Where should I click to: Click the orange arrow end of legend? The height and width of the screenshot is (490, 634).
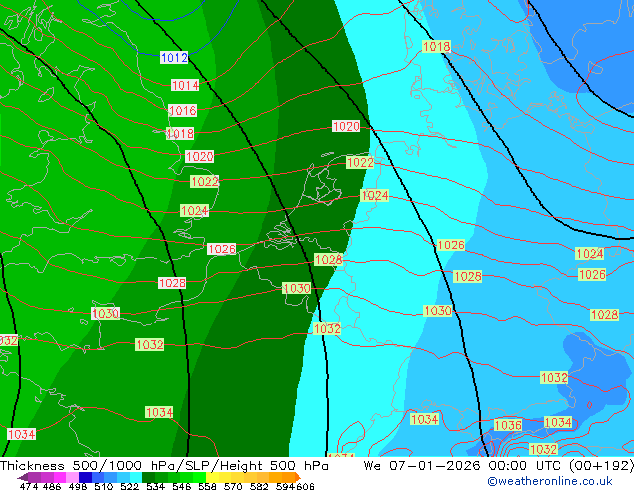tap(298, 477)
